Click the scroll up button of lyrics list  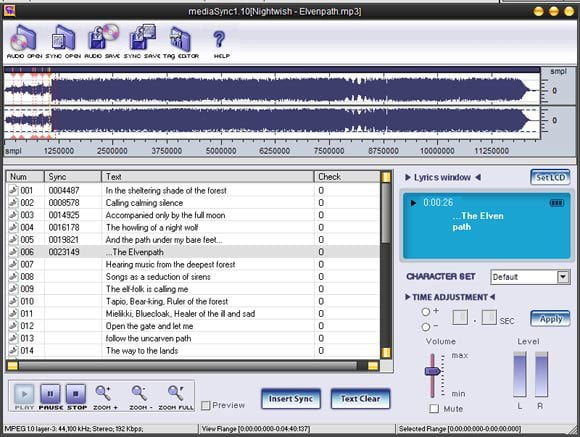[x=386, y=177]
